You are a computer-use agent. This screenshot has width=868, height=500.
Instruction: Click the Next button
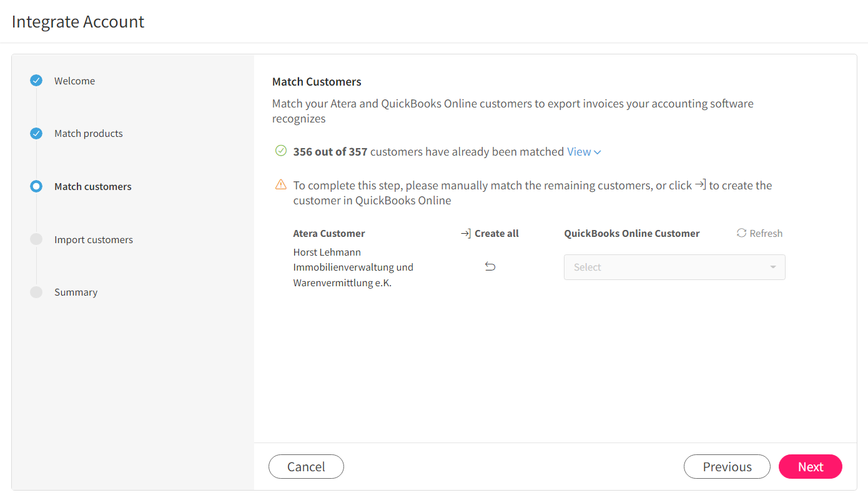811,466
